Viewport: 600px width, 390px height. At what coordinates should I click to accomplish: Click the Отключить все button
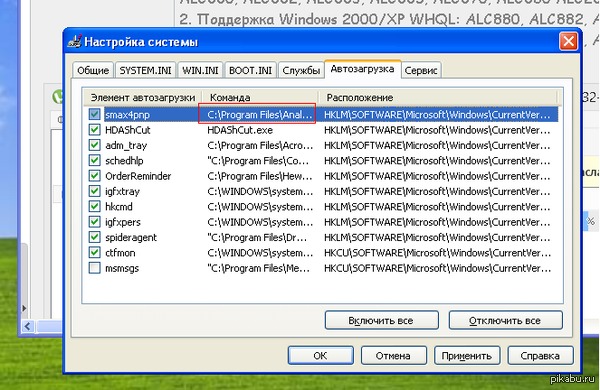click(x=505, y=320)
